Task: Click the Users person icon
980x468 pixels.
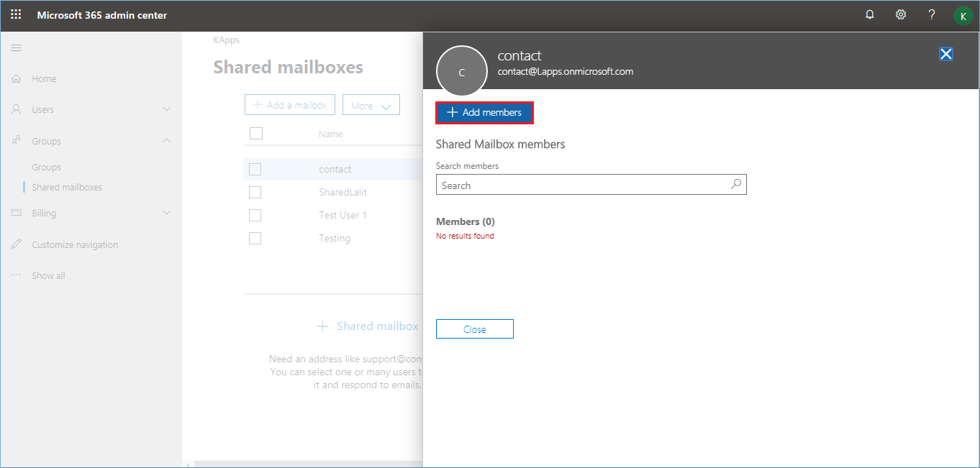Action: [x=16, y=109]
